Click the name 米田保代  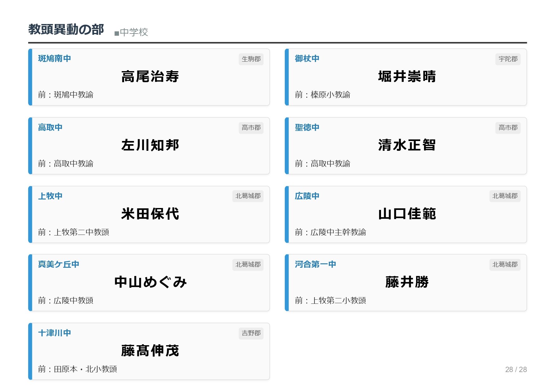pyautogui.click(x=150, y=214)
